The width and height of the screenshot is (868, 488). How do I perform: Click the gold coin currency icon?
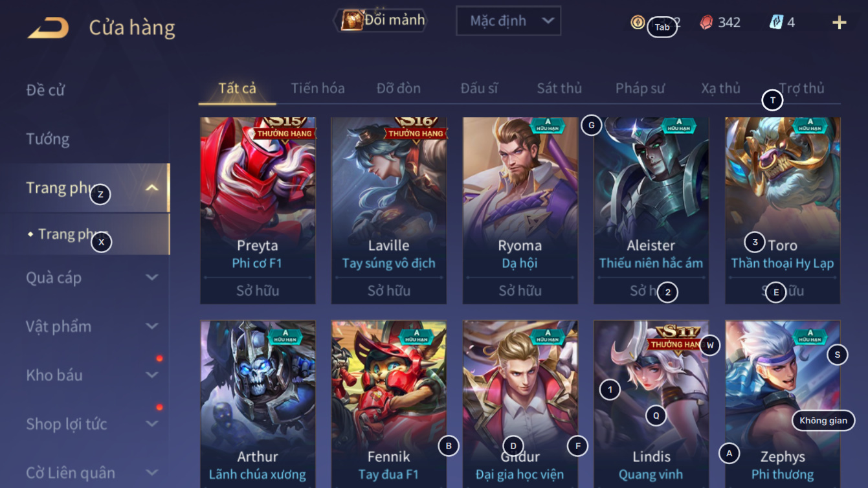pyautogui.click(x=638, y=22)
